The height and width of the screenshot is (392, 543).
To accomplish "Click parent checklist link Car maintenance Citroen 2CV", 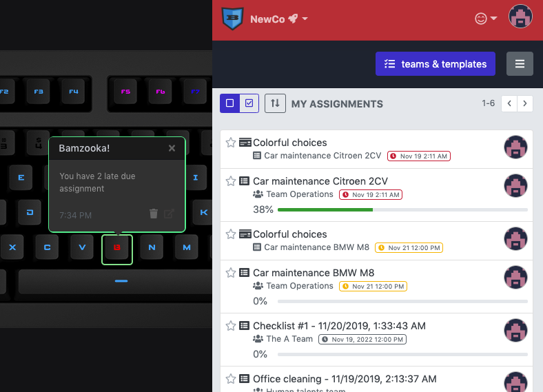I will 322,156.
